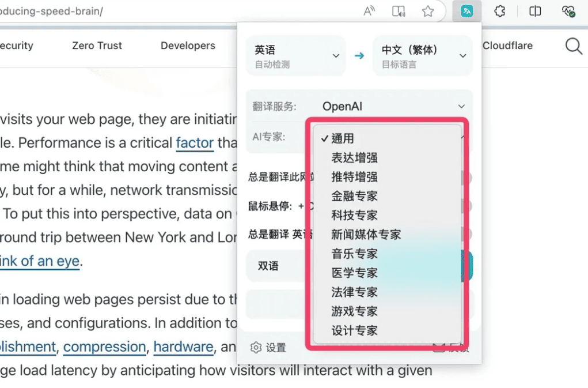Screen dimensions: 588x388
Task: Open the split screen icon
Action: 535,11
